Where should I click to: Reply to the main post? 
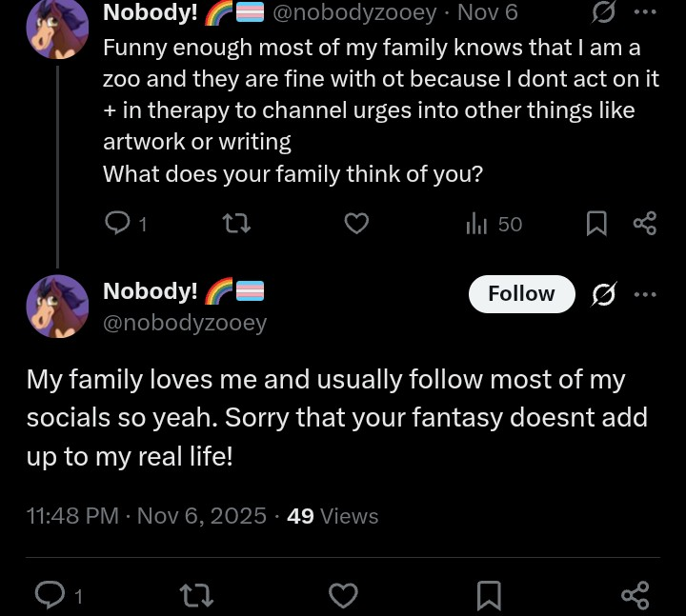pos(50,596)
